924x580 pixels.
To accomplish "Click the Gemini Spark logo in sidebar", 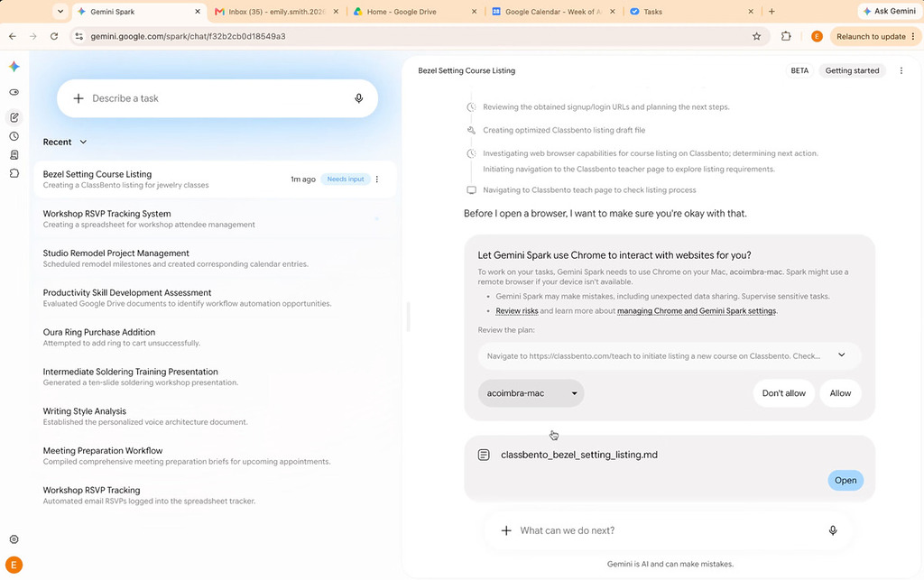I will point(14,67).
